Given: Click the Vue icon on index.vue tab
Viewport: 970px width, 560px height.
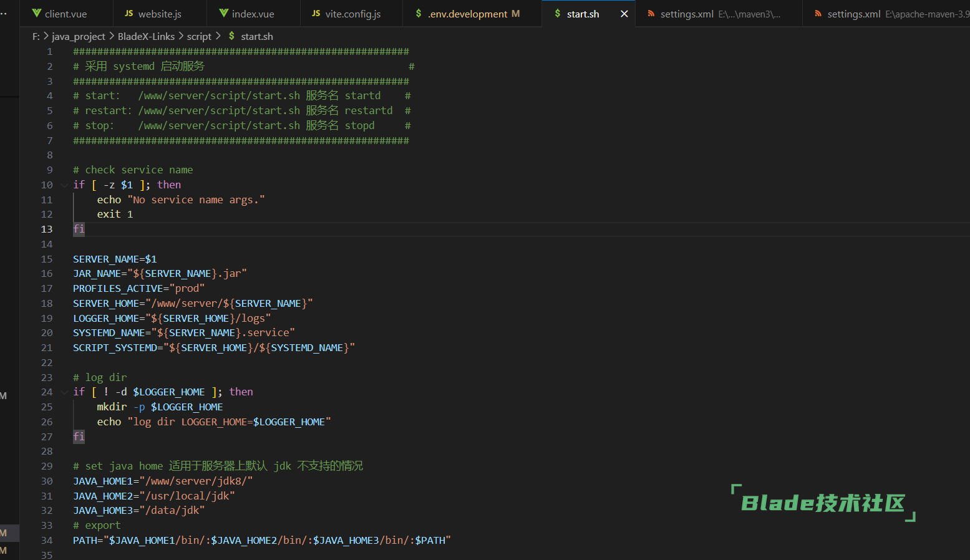Looking at the screenshot, I should click(x=223, y=13).
